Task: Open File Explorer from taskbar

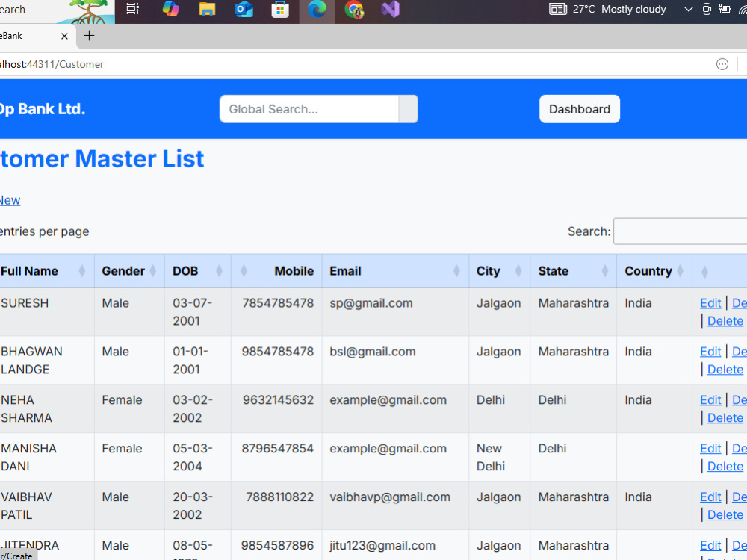Action: (207, 9)
